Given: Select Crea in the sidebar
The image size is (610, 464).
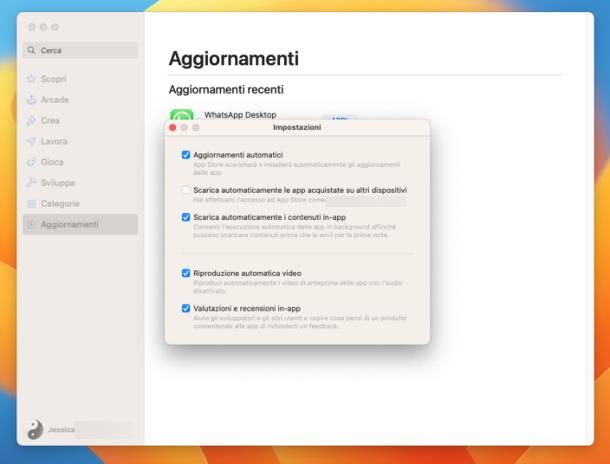Looking at the screenshot, I should coord(80,121).
